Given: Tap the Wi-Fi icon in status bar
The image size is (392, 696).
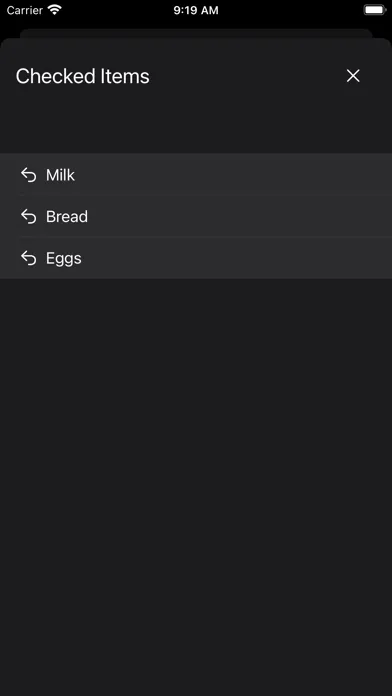Looking at the screenshot, I should point(55,10).
